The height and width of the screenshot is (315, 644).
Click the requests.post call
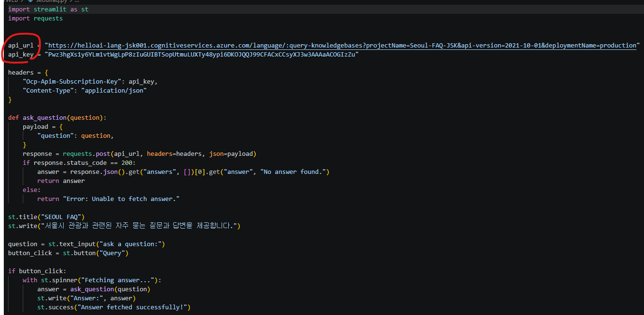pos(159,154)
